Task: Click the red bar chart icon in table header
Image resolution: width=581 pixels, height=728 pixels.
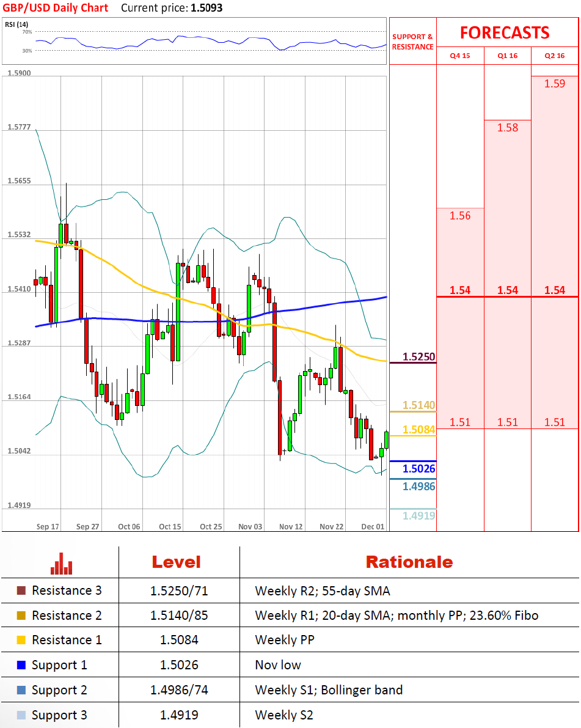Action: [x=61, y=563]
